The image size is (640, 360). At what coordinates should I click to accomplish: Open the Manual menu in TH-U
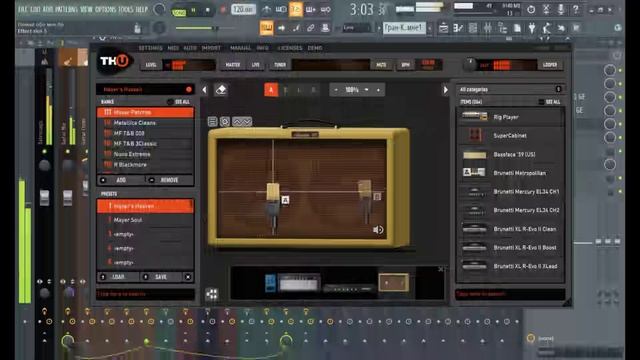pyautogui.click(x=240, y=48)
